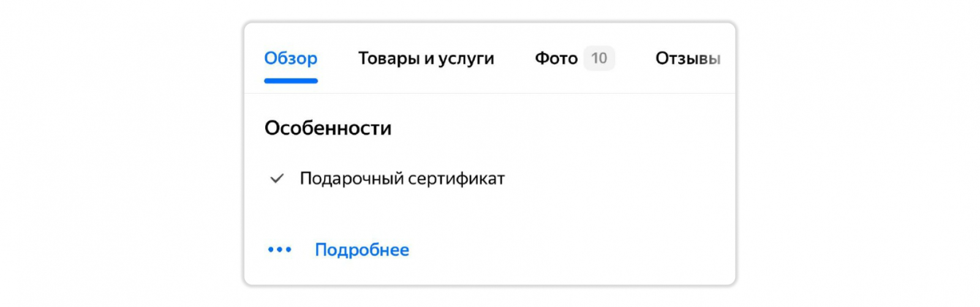Click the three-dots icon beside Подробнее
The height and width of the screenshot is (307, 980).
click(280, 249)
